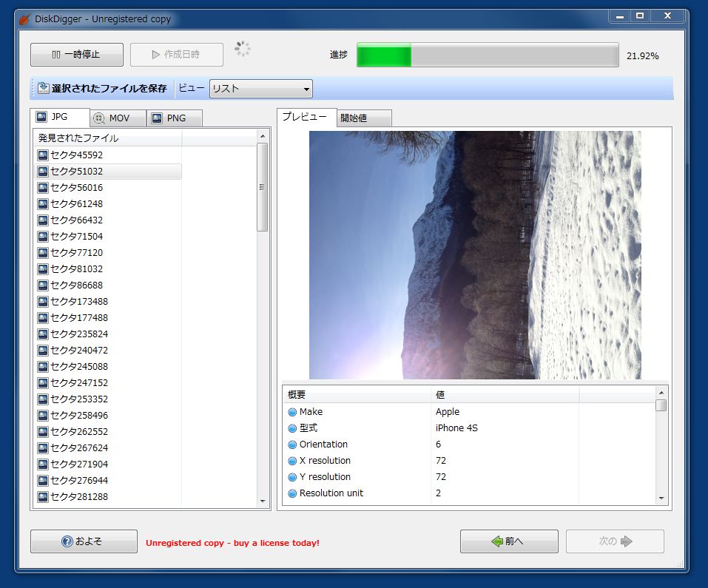Open the プレビュー tab

click(x=306, y=117)
